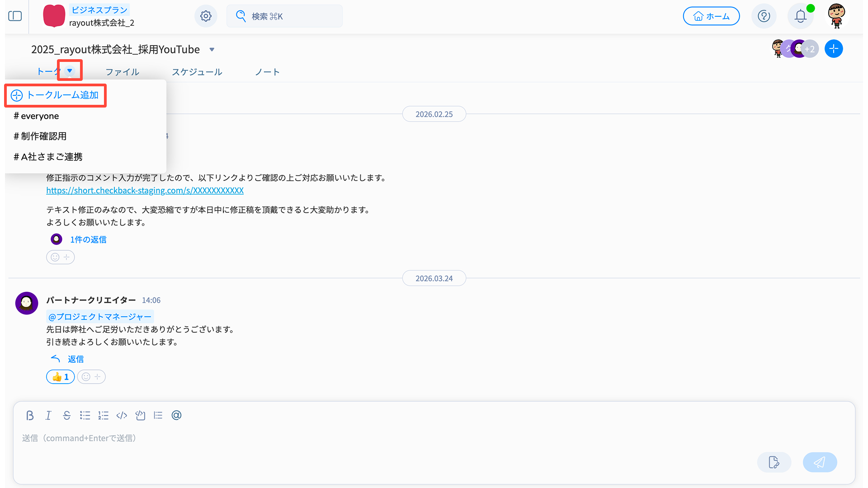Click the paper plane send button
Viewport: 868px width, 488px height.
(819, 462)
